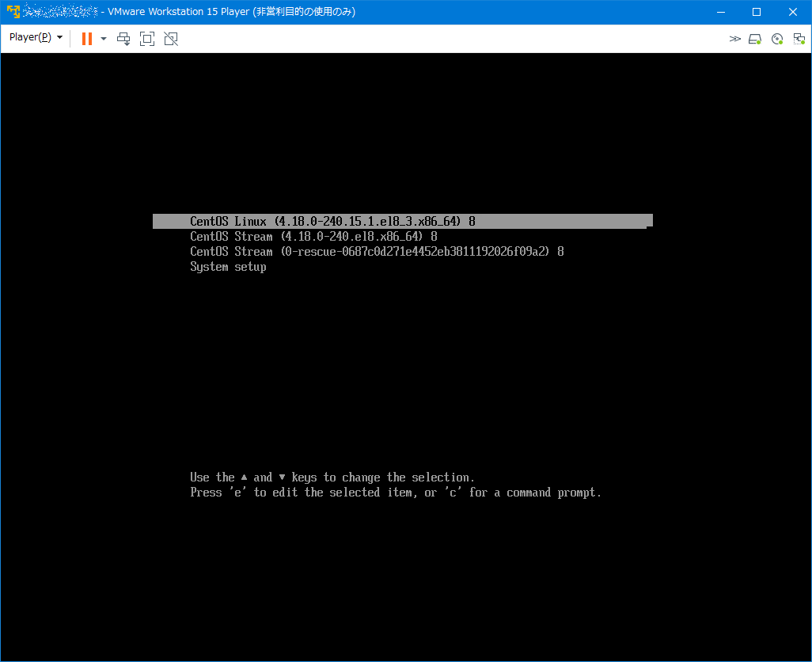Select CentOS Stream 4.18.0-240.el8 boot entry

pyautogui.click(x=313, y=237)
